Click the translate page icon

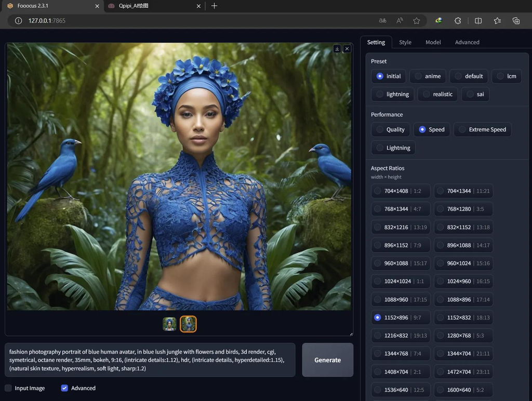coord(382,21)
